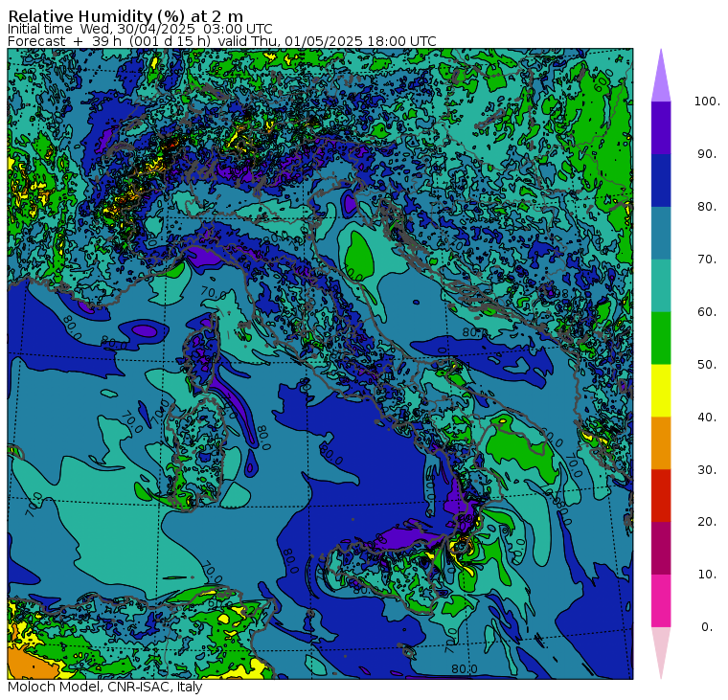Click the teal 60–70 legend band
The image size is (728, 700).
[661, 285]
